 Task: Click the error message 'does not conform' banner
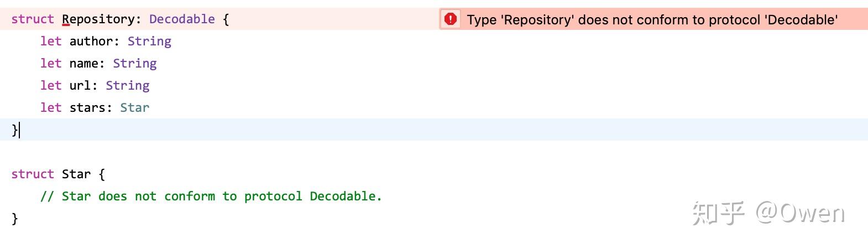pos(652,20)
